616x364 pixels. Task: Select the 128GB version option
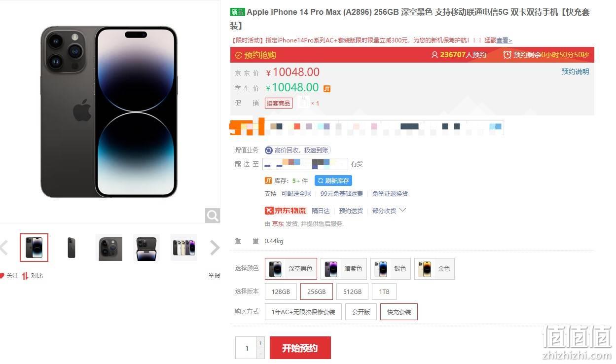[281, 291]
